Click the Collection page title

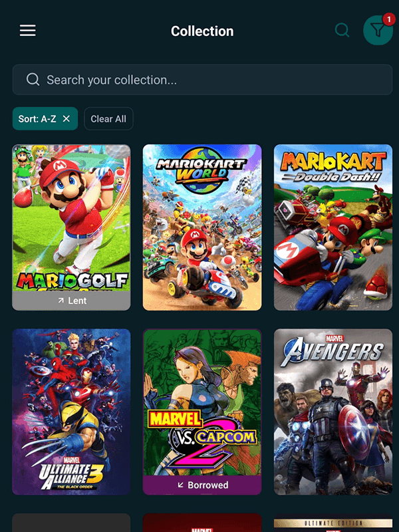point(202,31)
